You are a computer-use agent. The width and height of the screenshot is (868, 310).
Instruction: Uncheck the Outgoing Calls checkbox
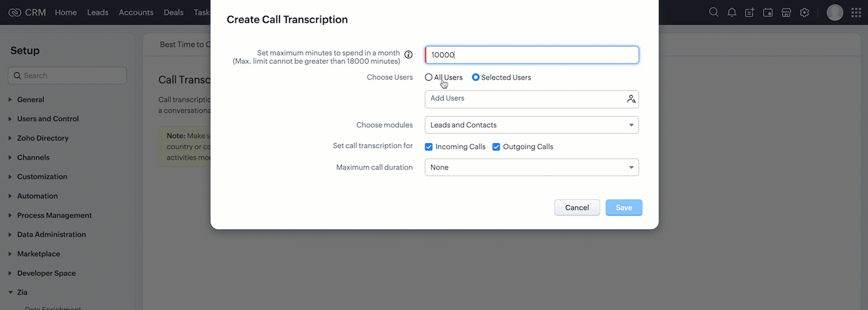coord(496,147)
